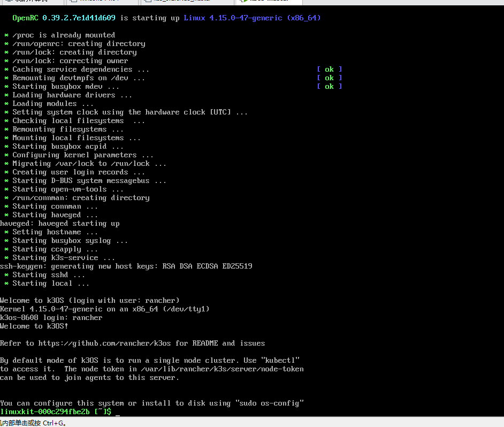Click "/run/lock: creating directory" line

point(71,52)
